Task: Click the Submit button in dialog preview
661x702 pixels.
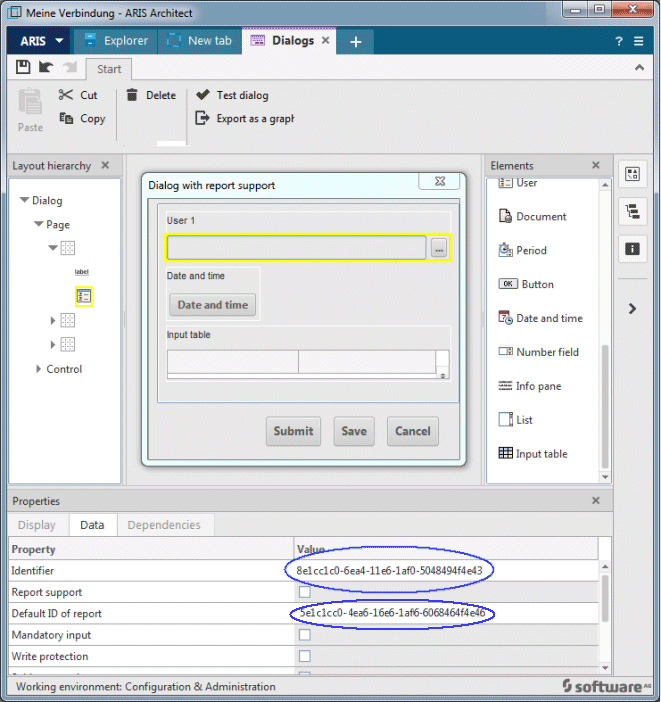Action: click(x=293, y=431)
